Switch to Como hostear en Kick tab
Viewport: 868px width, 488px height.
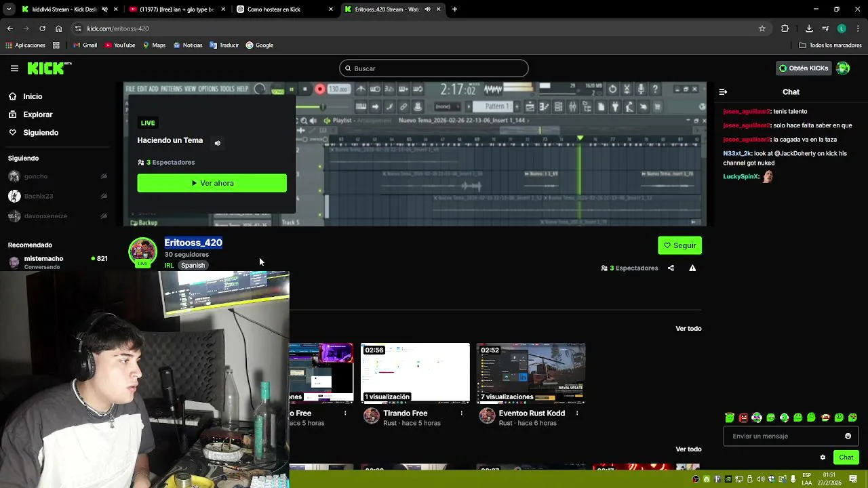285,9
